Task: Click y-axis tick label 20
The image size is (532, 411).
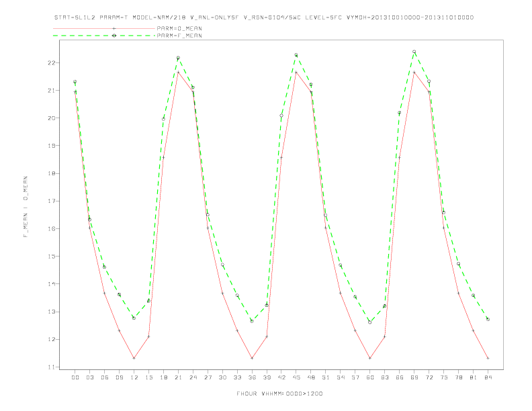Action: click(51, 118)
